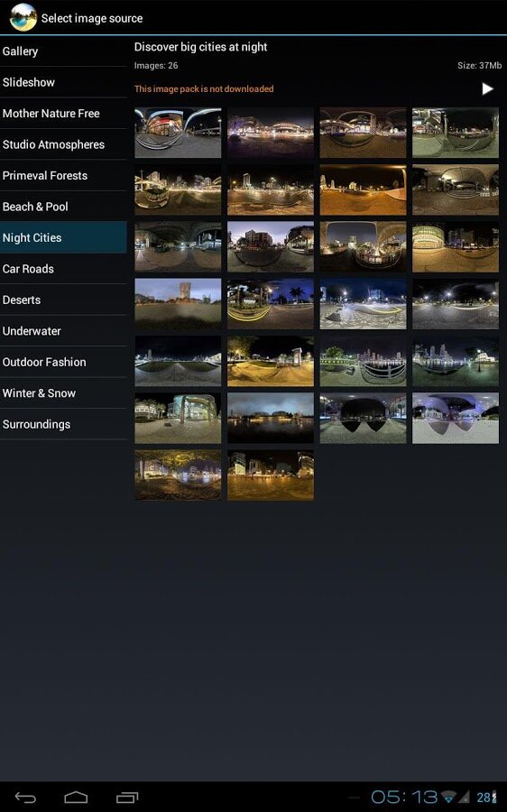Tap the Android home navigation icon
This screenshot has height=812, width=507.
click(x=76, y=798)
